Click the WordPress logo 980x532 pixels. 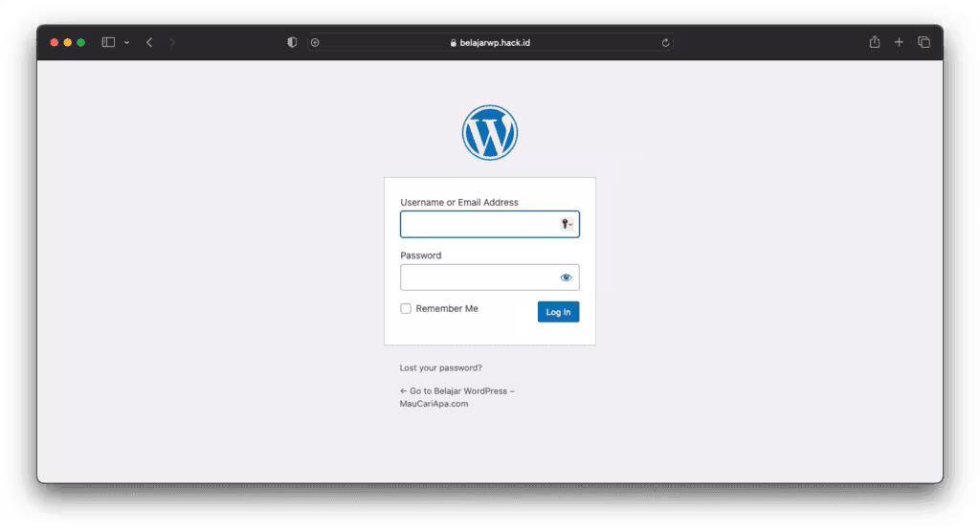489,133
